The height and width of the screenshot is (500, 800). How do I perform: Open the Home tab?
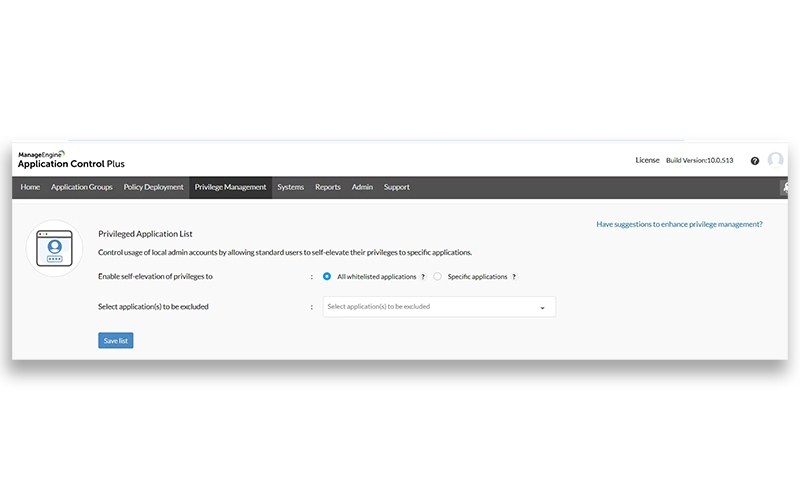pos(31,187)
